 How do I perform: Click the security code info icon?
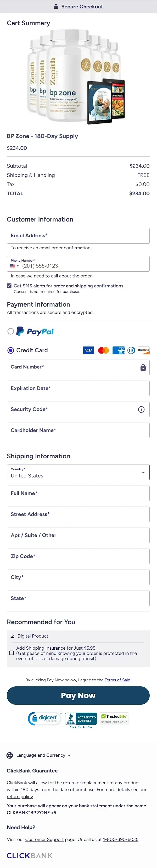coord(141,409)
